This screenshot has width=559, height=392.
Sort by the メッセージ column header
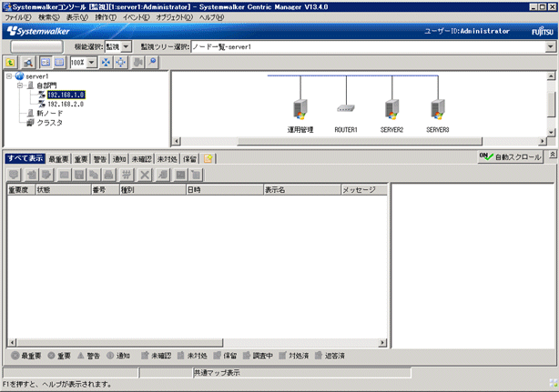coord(364,190)
